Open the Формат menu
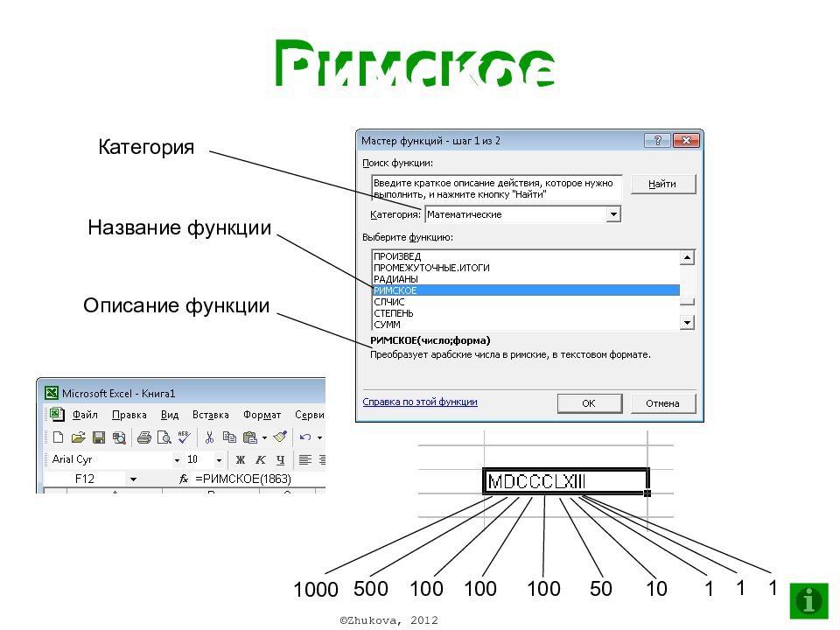The height and width of the screenshot is (630, 840). point(262,415)
